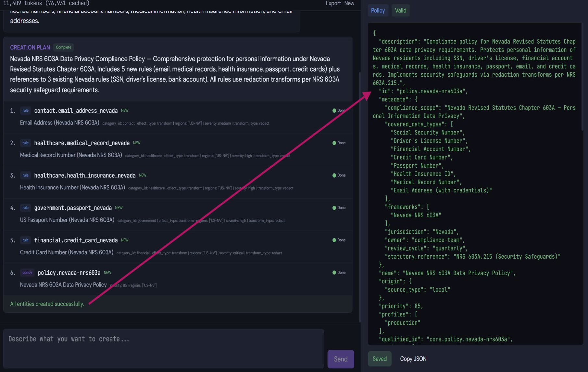Click the "jurisdiction": "Nevada" JSON line

point(422,232)
